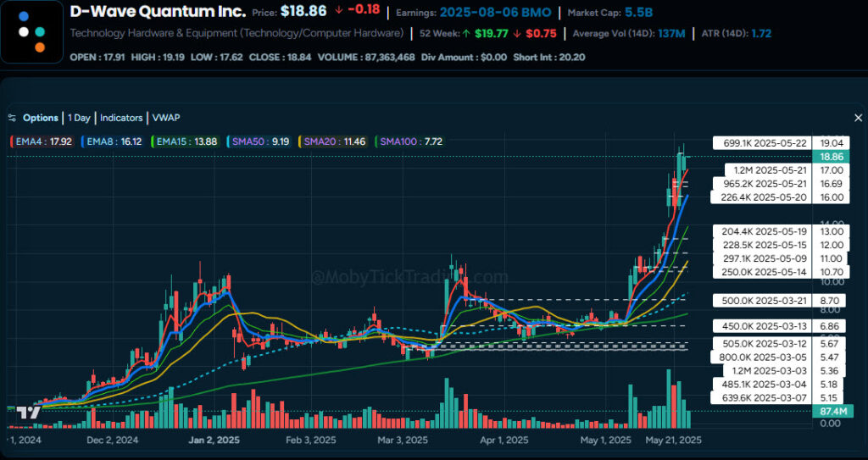868x460 pixels.
Task: Click the 8.70 strike price tag
Action: pyautogui.click(x=829, y=301)
